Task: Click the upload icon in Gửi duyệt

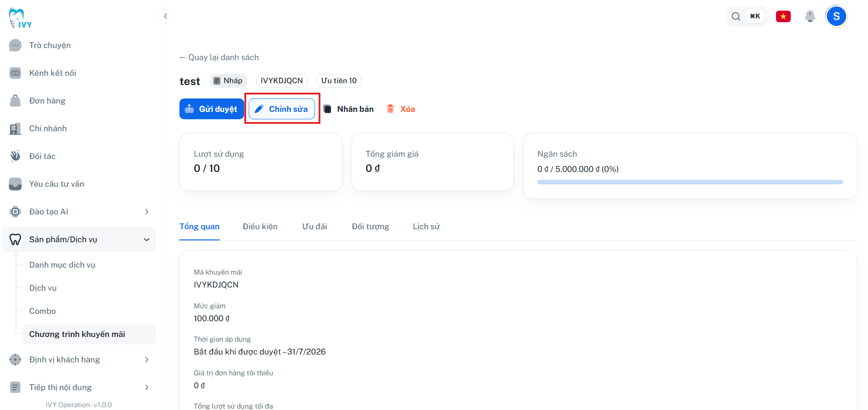Action: [x=189, y=109]
